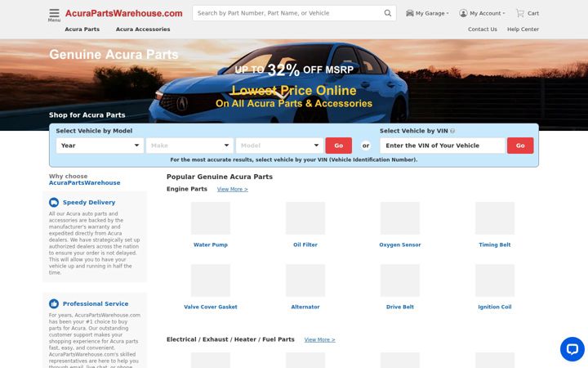This screenshot has height=368, width=588.
Task: Expand the My Account menu label
Action: click(x=487, y=13)
